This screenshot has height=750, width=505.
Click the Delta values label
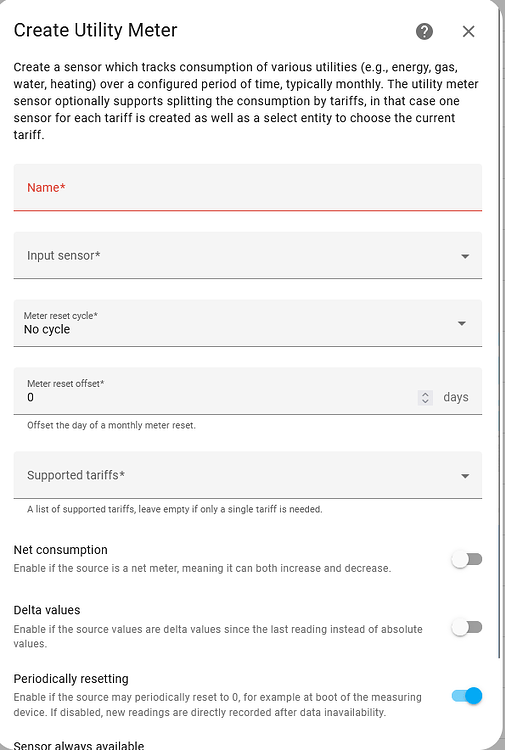47,610
